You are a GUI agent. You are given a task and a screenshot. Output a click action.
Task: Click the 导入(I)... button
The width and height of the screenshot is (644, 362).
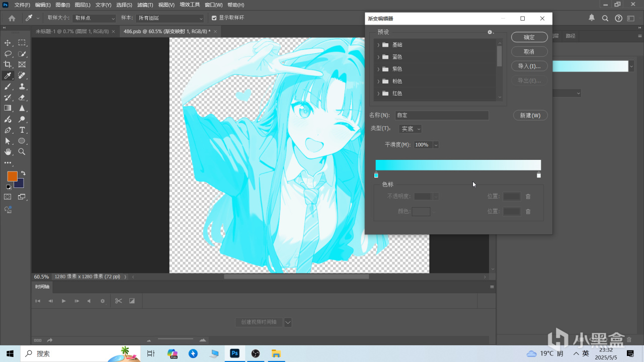529,66
